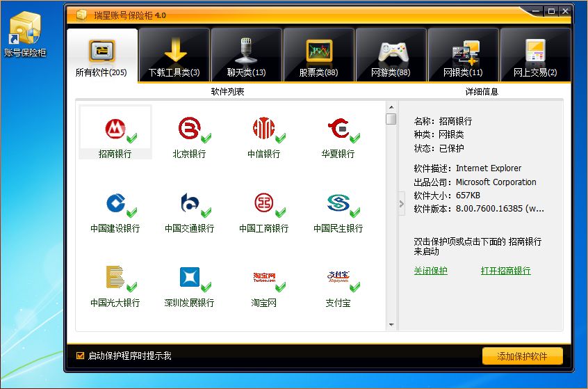Minimize the 瑞星账号保险柜 window
The height and width of the screenshot is (389, 588).
click(x=535, y=11)
